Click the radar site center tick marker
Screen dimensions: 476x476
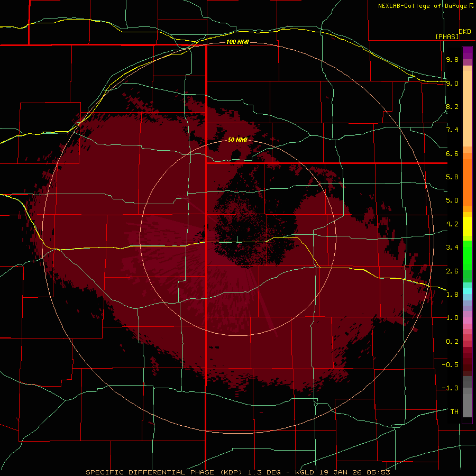tap(237, 239)
